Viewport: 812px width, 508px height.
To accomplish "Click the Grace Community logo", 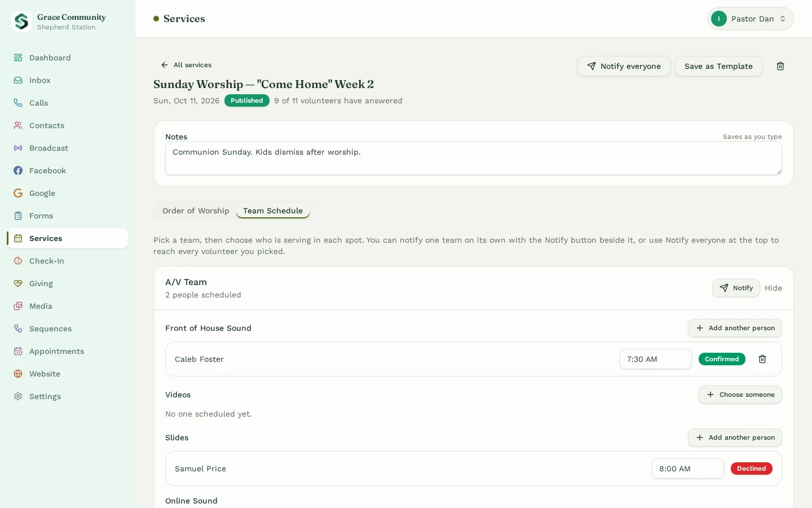I will (x=21, y=21).
